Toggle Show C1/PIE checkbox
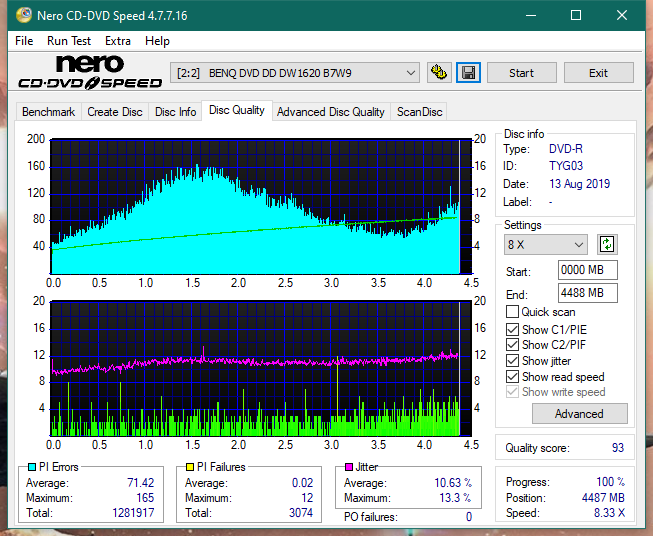 pyautogui.click(x=512, y=329)
